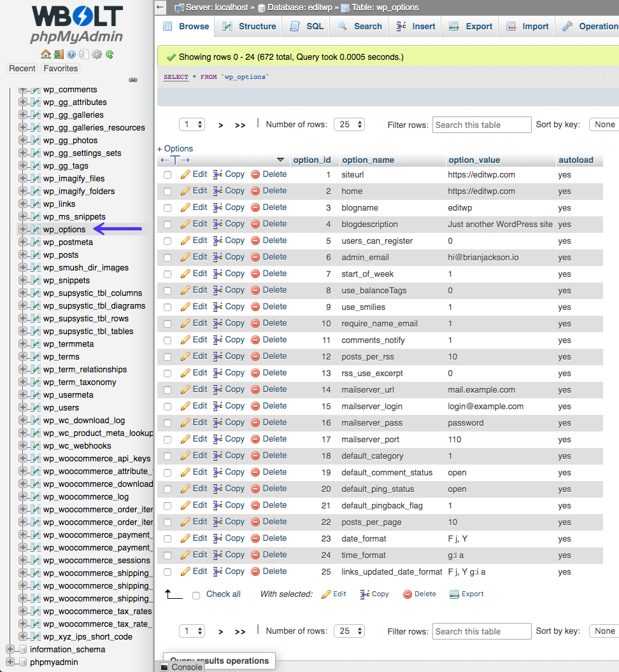The width and height of the screenshot is (619, 672).
Task: Jump to last page with the >> button
Action: [x=240, y=124]
